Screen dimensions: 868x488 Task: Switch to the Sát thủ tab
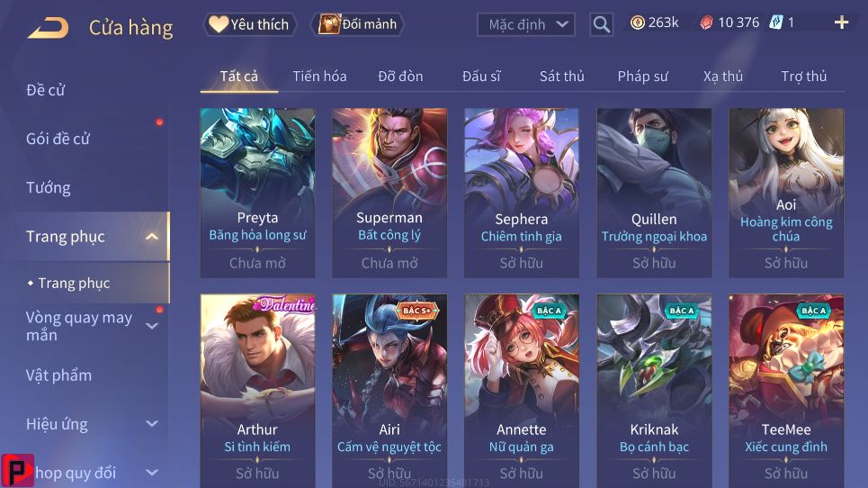562,77
